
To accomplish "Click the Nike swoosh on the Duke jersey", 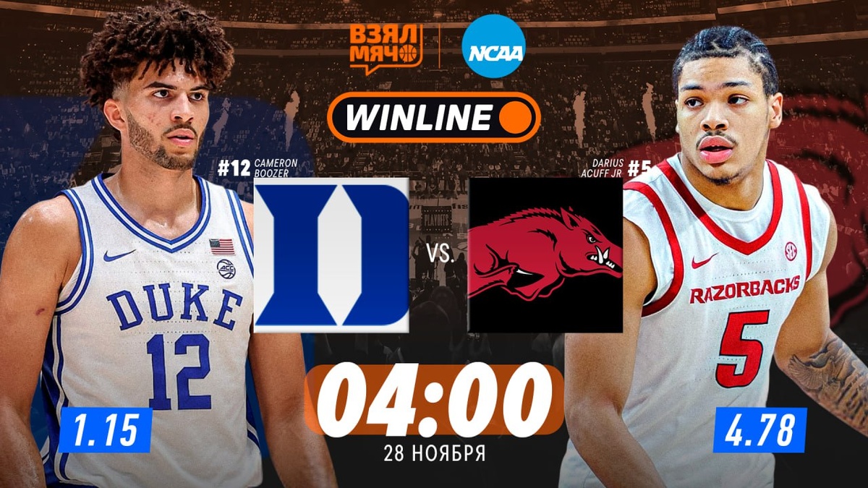I will 119,255.
